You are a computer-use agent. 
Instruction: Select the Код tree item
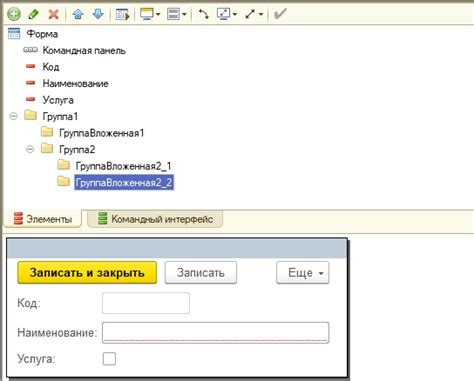pyautogui.click(x=51, y=67)
